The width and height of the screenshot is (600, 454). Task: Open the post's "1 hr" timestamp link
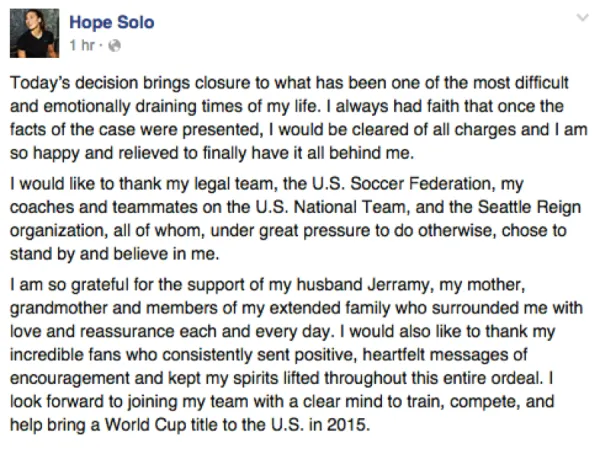(82, 45)
